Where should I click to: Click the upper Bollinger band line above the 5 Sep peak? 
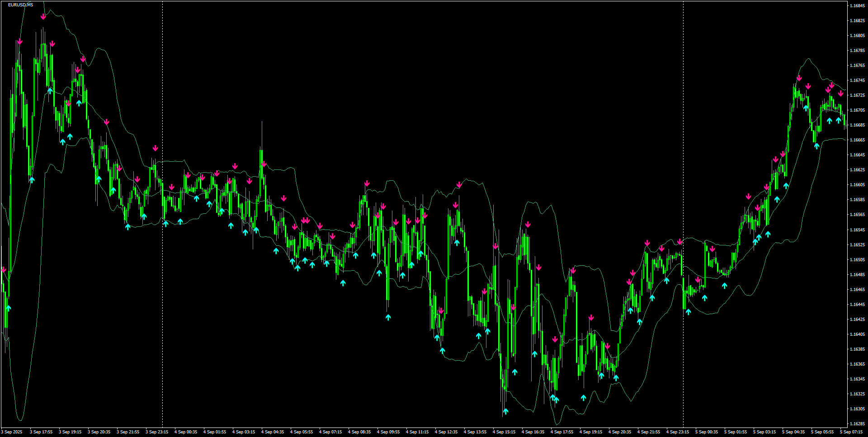pyautogui.click(x=808, y=59)
